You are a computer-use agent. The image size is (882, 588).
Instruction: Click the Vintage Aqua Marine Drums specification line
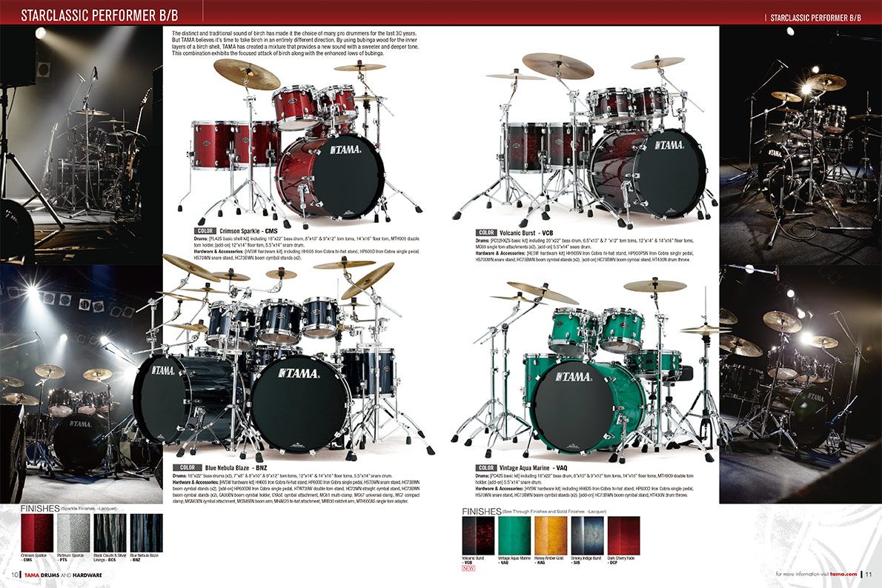coord(585,479)
